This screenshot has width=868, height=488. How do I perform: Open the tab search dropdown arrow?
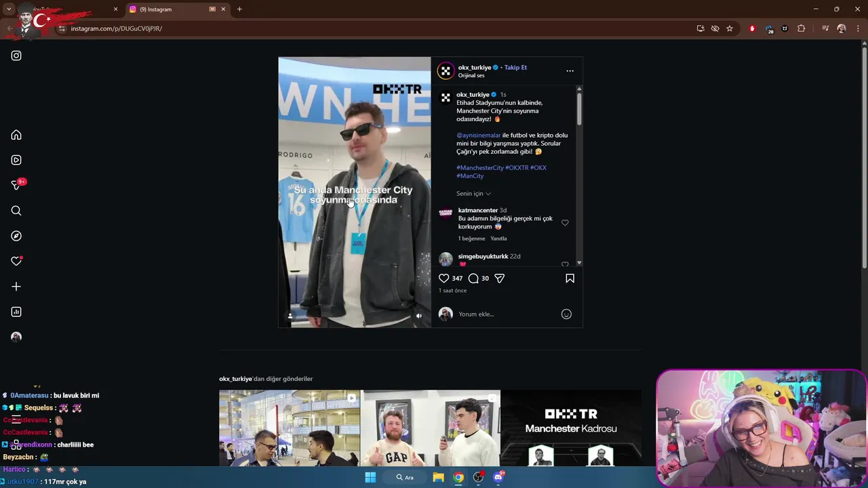[x=9, y=9]
